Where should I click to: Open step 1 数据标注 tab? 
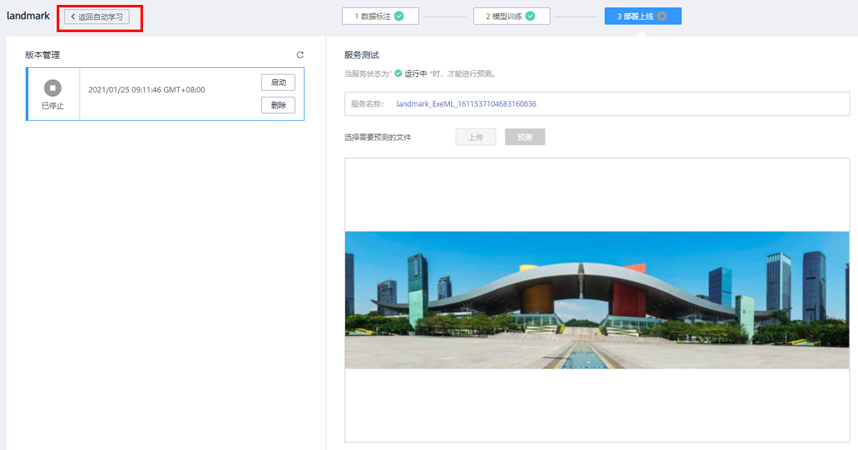(380, 16)
